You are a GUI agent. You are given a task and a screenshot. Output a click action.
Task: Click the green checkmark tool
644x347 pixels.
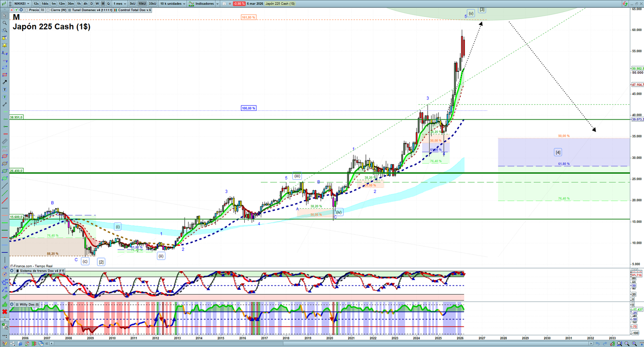[5, 297]
